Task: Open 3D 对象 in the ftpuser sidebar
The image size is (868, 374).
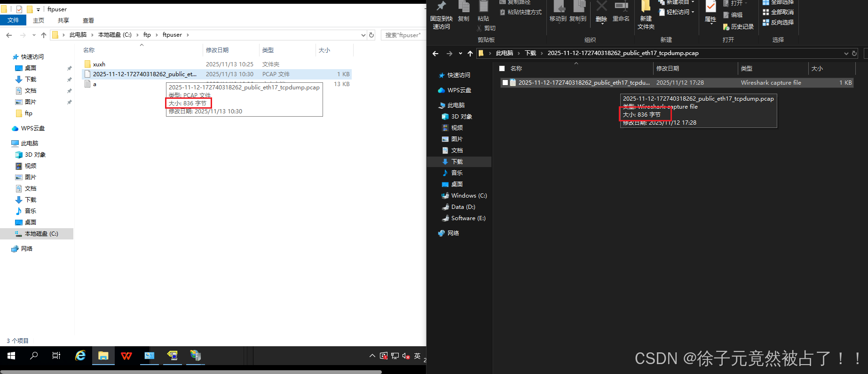Action: [x=35, y=155]
